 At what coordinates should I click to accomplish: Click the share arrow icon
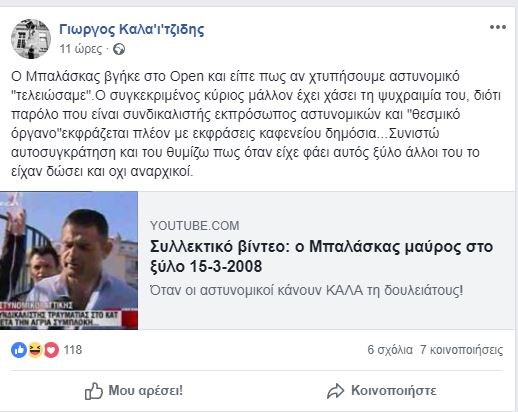[335, 391]
